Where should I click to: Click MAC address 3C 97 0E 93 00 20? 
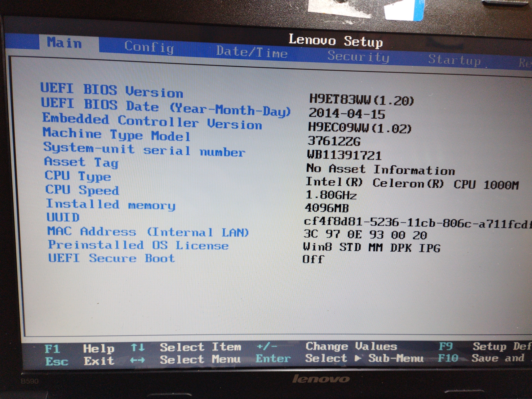(x=365, y=235)
